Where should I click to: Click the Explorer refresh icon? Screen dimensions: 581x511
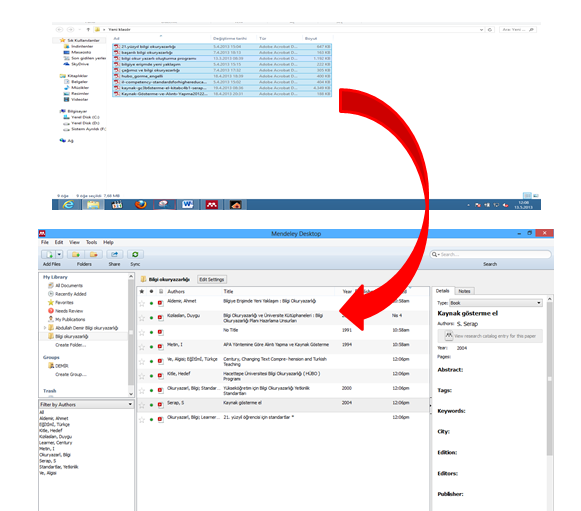tap(490, 30)
